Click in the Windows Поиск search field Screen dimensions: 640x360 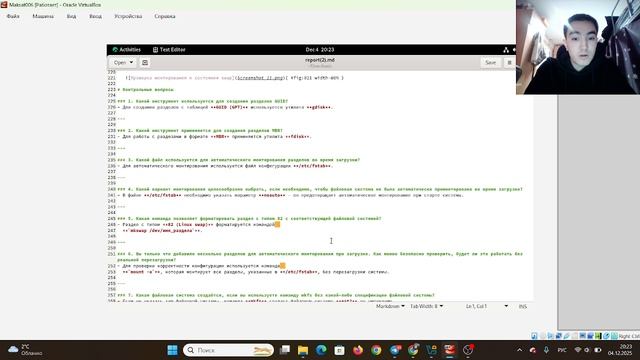[x=229, y=350]
